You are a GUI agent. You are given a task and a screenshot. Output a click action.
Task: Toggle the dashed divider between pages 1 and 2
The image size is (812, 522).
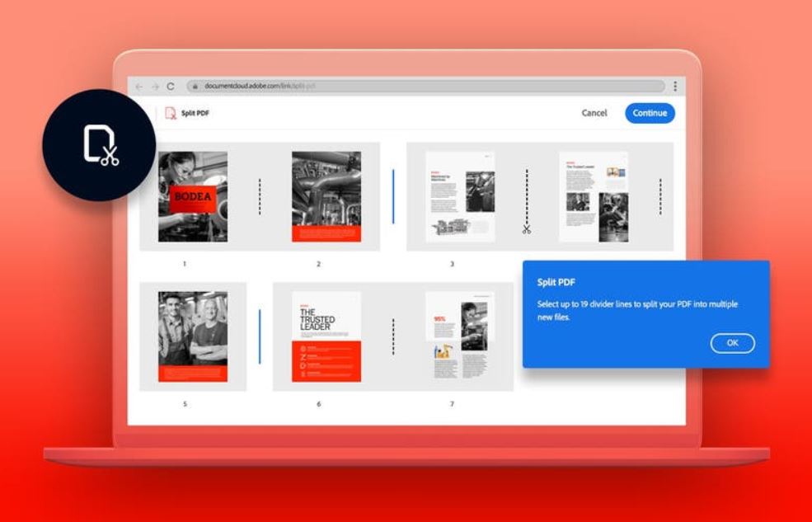click(260, 196)
